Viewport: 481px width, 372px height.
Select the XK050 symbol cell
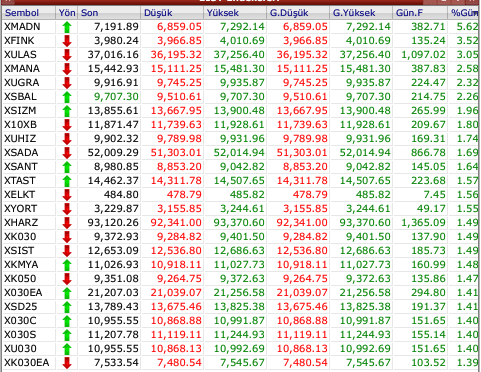[29, 279]
